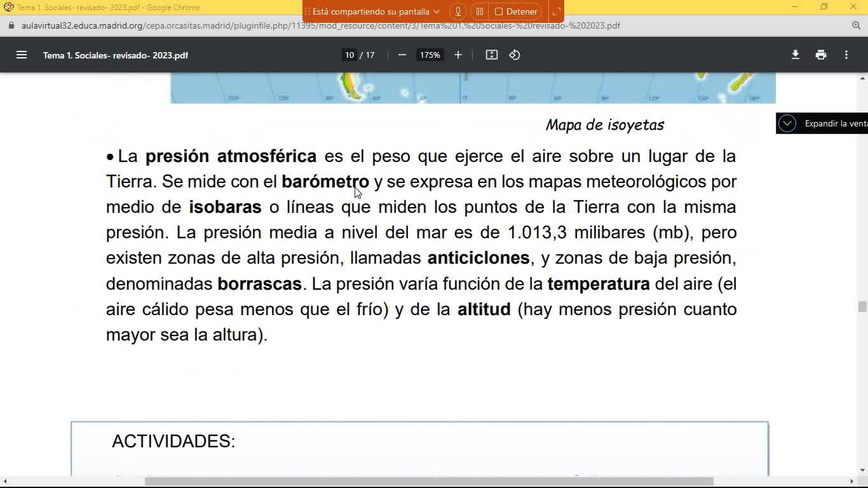868x488 pixels.
Task: Click the bold words 'presión atmosférica'
Action: (x=231, y=156)
